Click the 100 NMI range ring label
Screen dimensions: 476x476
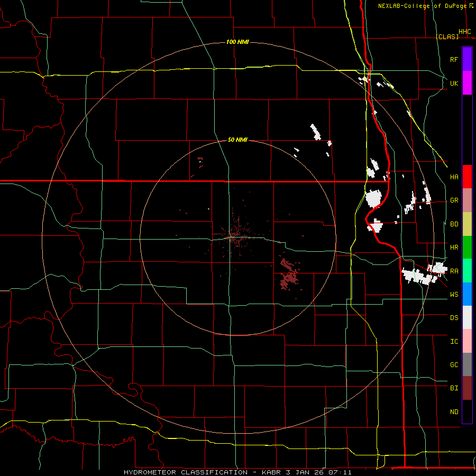pyautogui.click(x=237, y=42)
